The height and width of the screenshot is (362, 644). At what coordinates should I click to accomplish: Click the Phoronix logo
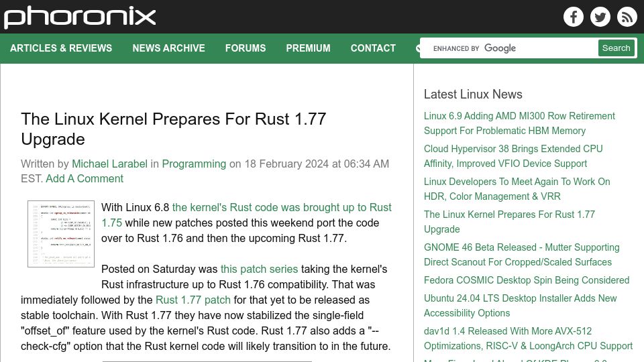80,17
